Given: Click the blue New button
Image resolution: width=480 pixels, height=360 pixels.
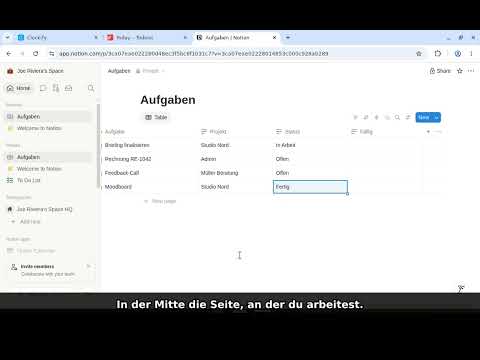Looking at the screenshot, I should (x=424, y=117).
